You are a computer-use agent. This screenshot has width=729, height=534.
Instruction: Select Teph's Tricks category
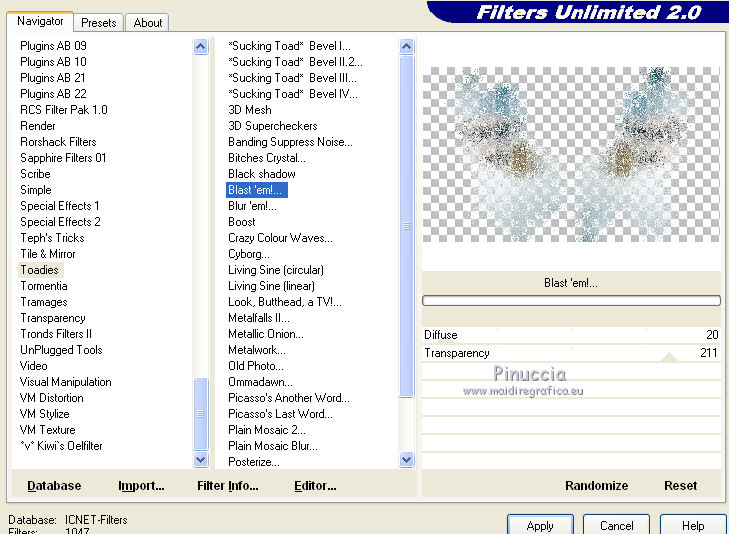point(52,237)
